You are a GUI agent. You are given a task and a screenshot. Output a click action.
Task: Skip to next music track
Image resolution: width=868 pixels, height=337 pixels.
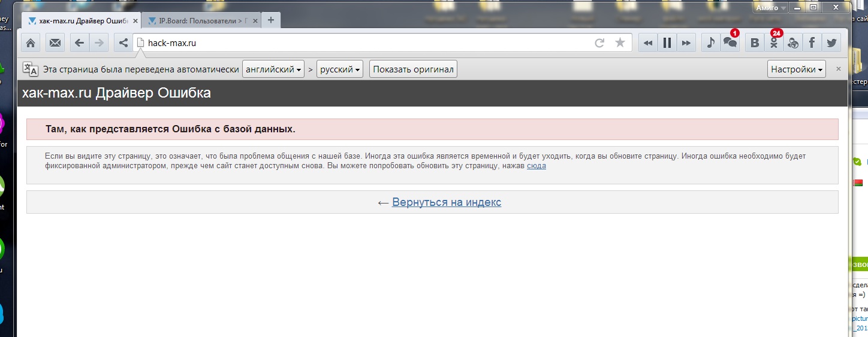pyautogui.click(x=686, y=43)
